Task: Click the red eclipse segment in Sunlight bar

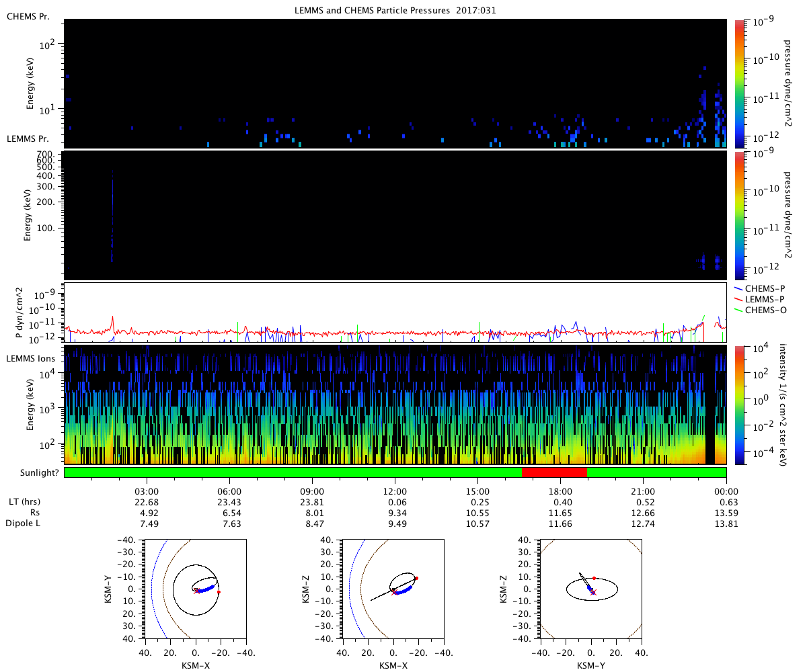Action: (x=555, y=472)
